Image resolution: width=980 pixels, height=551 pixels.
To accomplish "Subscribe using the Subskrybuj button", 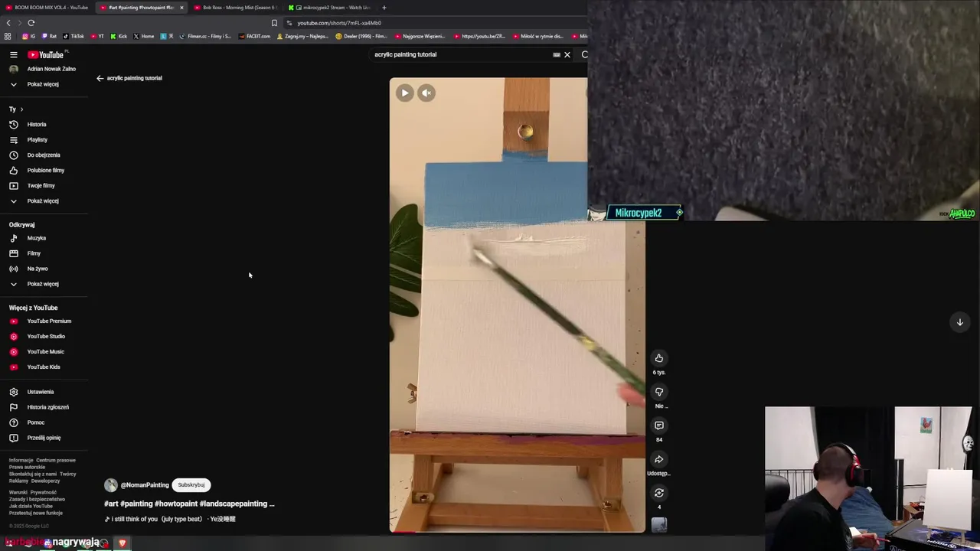I will pyautogui.click(x=191, y=484).
